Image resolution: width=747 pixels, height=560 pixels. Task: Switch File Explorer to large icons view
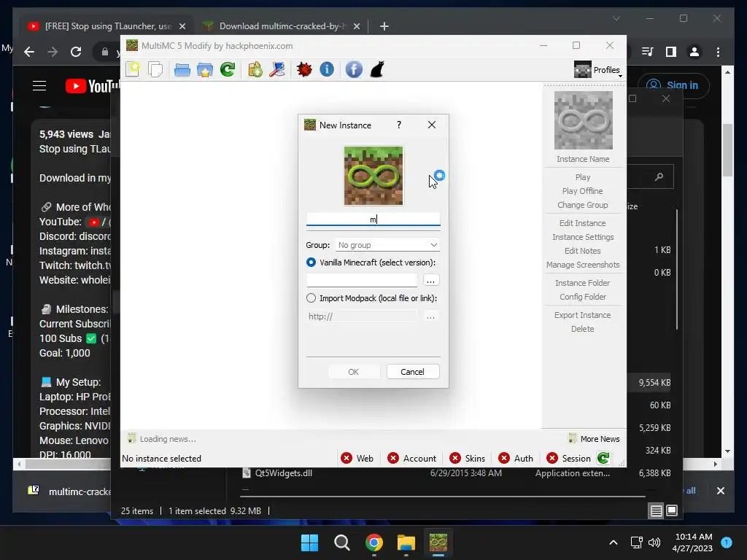(x=672, y=511)
